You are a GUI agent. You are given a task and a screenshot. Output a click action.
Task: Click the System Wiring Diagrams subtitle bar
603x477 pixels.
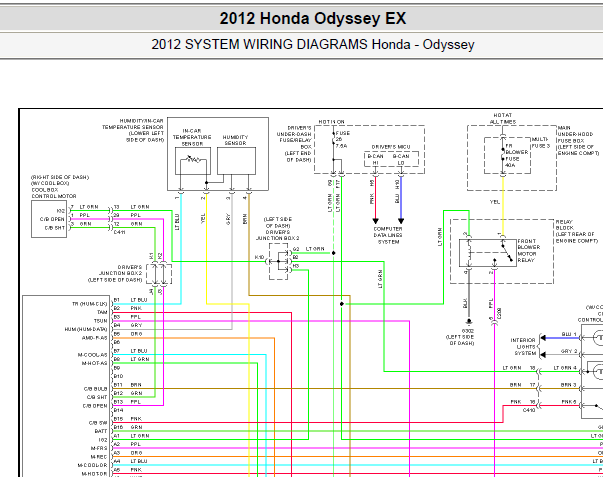(302, 45)
